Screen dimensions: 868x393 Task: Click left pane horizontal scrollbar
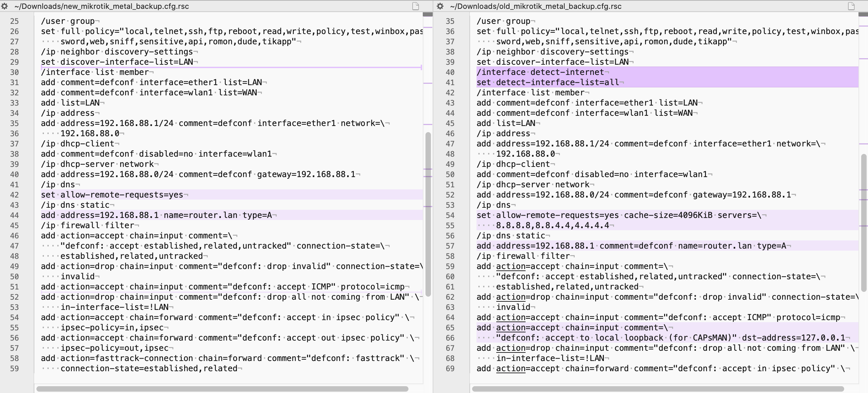pos(222,389)
